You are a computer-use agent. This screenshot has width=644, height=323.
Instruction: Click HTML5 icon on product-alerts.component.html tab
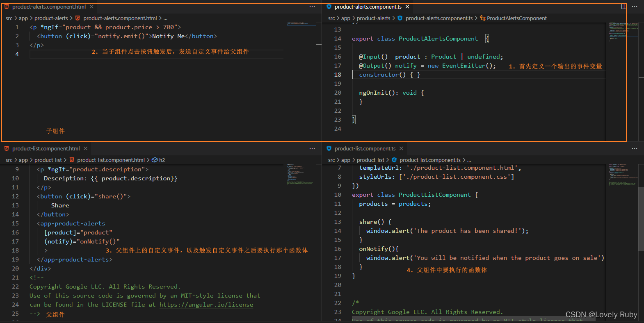click(7, 7)
